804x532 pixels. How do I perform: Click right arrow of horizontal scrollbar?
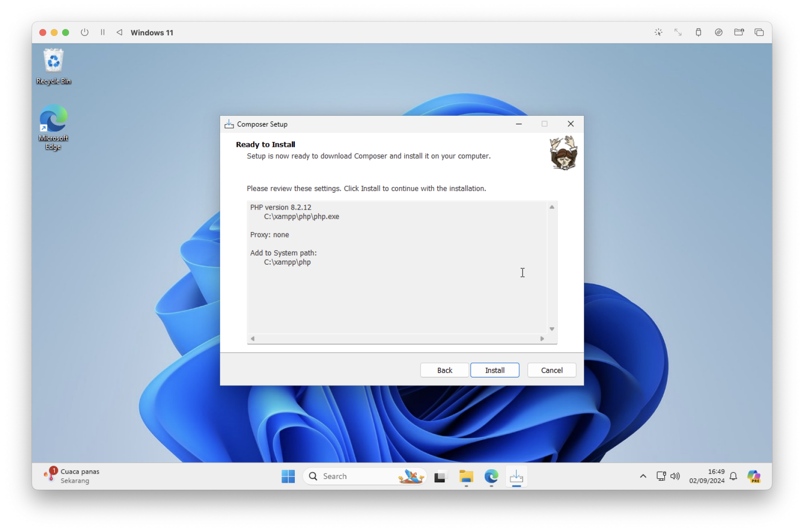[x=542, y=339]
